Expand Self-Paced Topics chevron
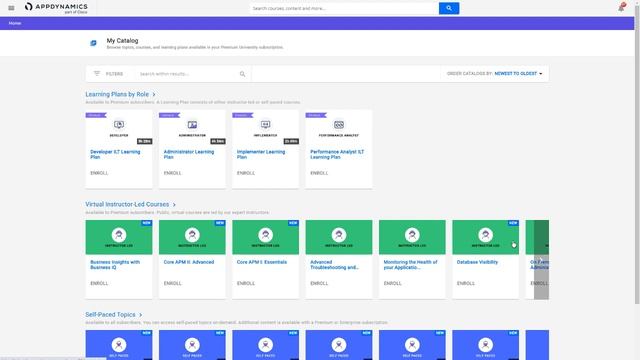The height and width of the screenshot is (360, 640). [140, 315]
